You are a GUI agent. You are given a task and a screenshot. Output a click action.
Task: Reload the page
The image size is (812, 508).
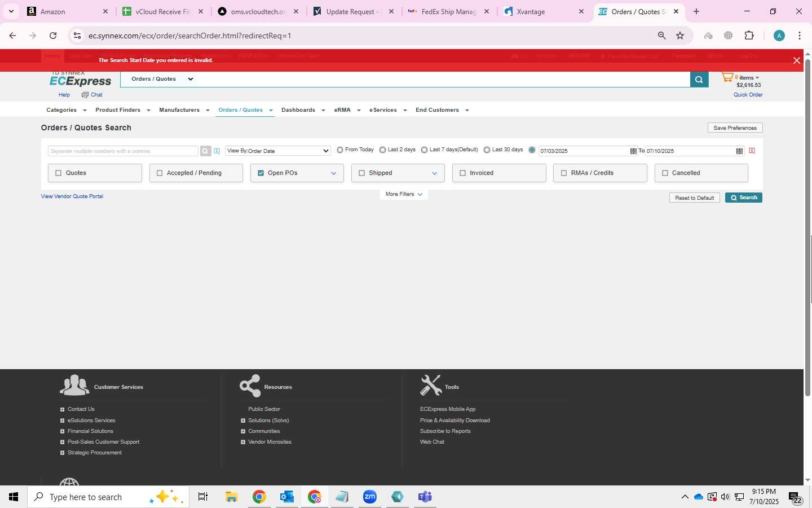[53, 36]
